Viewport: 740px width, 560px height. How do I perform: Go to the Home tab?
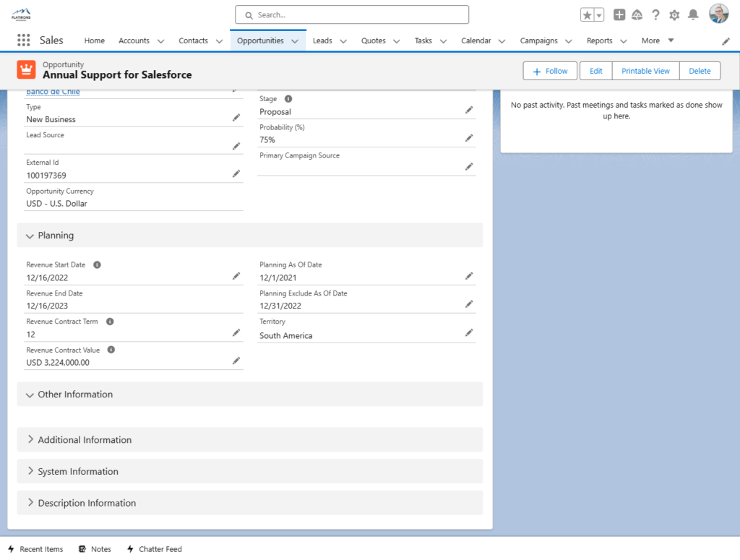(x=95, y=40)
